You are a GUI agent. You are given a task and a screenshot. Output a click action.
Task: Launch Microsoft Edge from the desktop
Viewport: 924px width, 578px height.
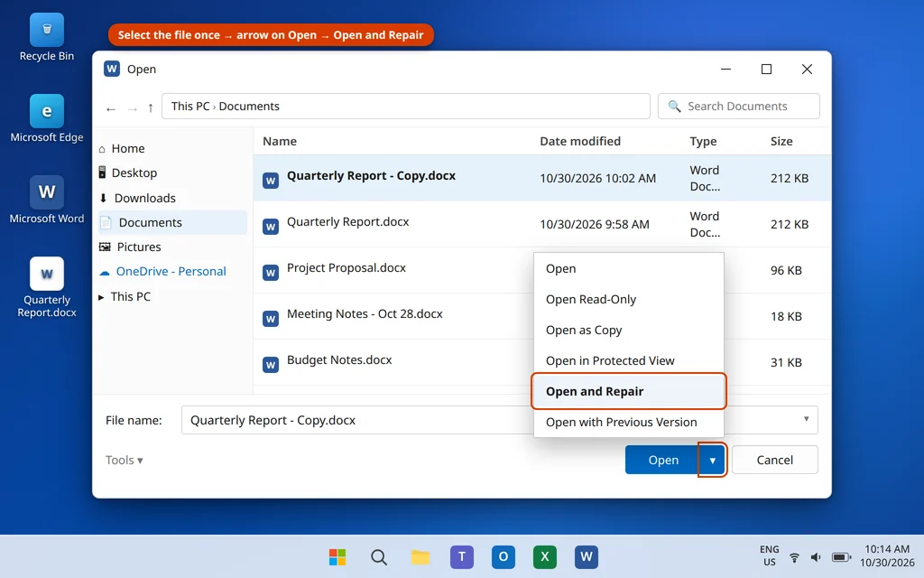coord(47,118)
